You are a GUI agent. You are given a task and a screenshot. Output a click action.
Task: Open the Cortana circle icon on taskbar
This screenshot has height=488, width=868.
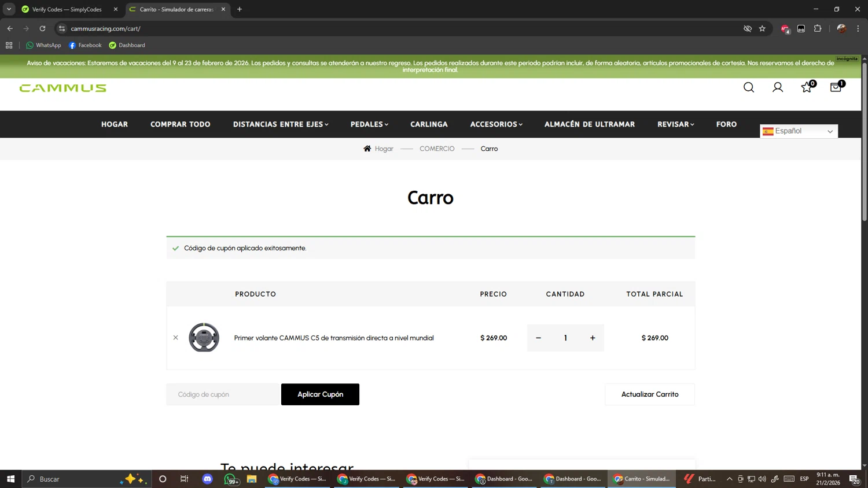(163, 479)
